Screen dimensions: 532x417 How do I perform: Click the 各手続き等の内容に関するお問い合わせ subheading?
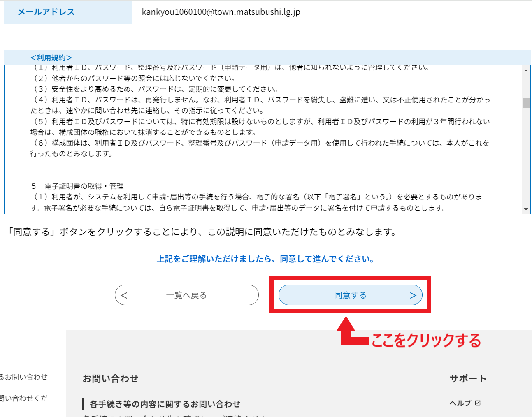click(x=165, y=404)
